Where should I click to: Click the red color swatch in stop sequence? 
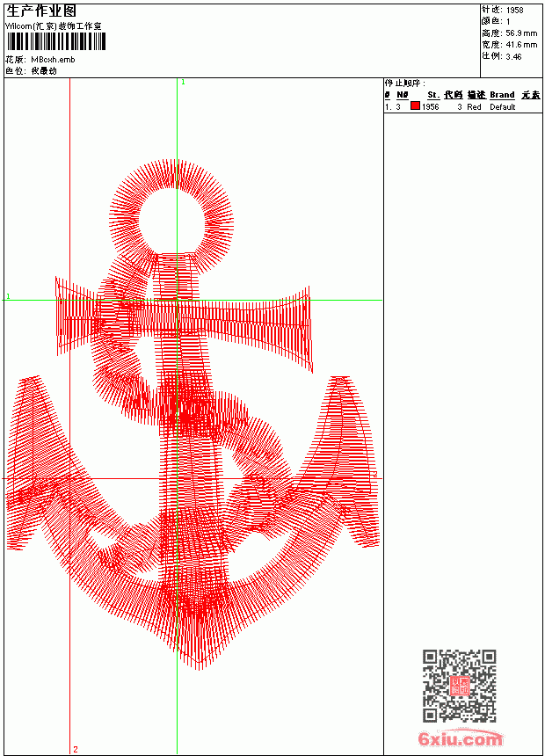coord(415,106)
